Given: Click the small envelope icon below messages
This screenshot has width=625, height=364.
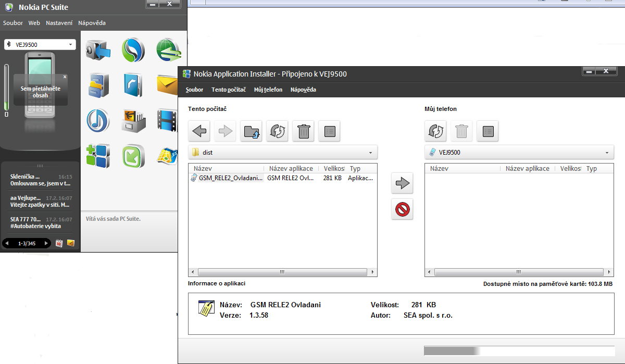Looking at the screenshot, I should coord(71,243).
